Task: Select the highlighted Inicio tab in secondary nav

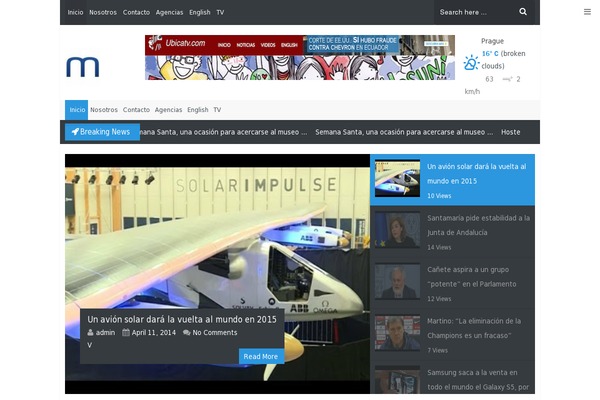Action: point(77,110)
